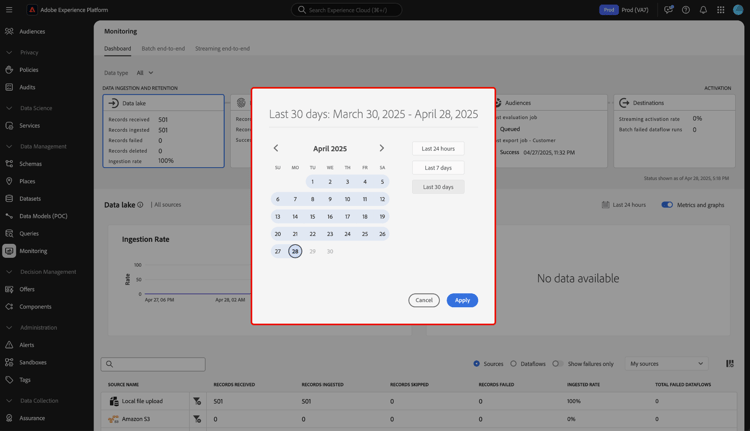Collapse the Data Science section
The height and width of the screenshot is (431, 750).
(9, 108)
